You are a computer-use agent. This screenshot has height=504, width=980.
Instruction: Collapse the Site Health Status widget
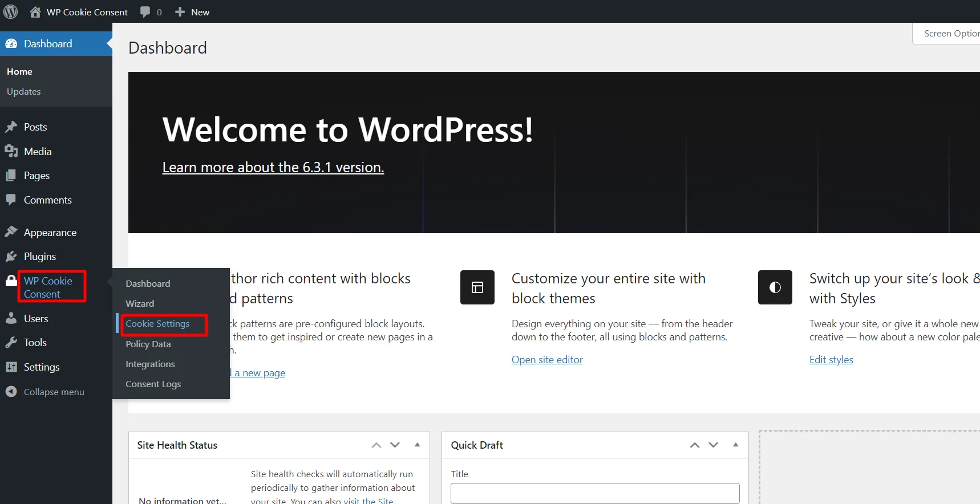[417, 445]
